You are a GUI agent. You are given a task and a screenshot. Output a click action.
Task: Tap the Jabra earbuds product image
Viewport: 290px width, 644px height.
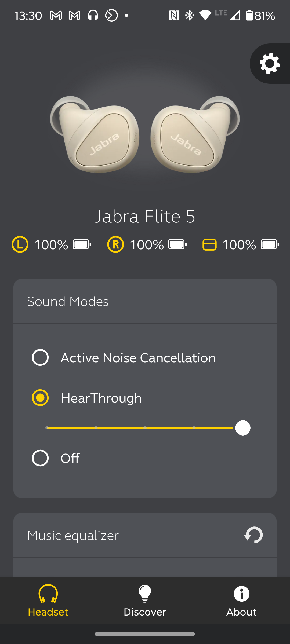pyautogui.click(x=145, y=134)
